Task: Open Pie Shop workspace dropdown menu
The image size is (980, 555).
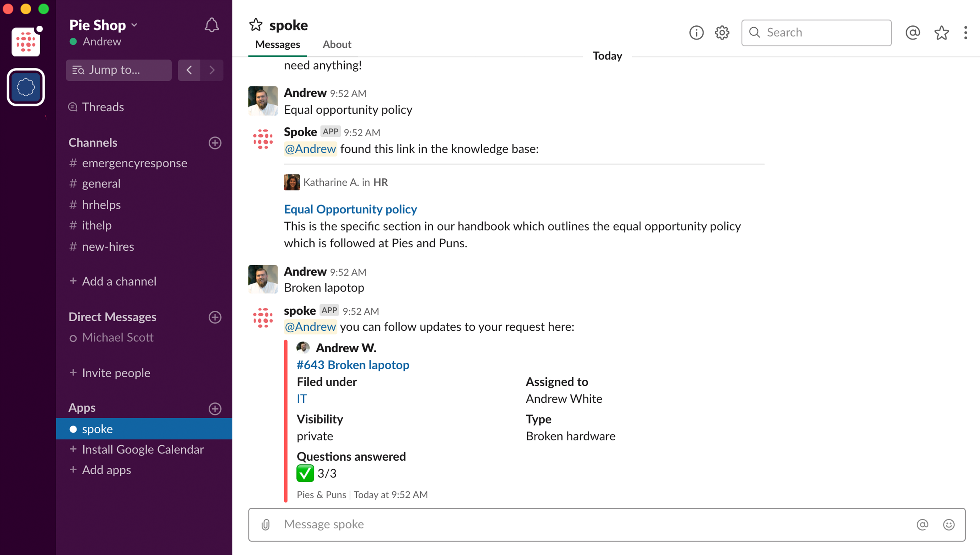Action: click(x=103, y=25)
